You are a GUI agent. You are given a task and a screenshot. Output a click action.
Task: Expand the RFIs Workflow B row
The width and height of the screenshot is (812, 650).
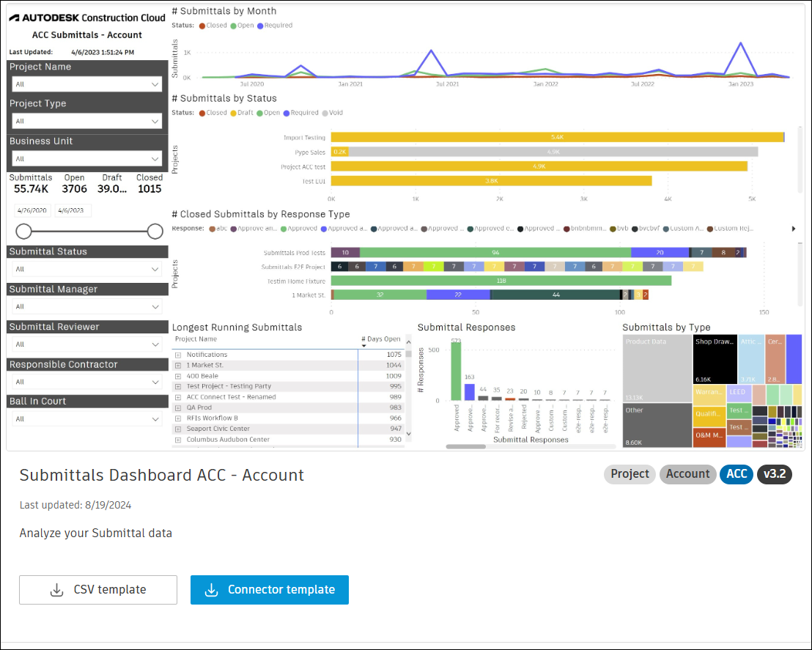coord(178,418)
